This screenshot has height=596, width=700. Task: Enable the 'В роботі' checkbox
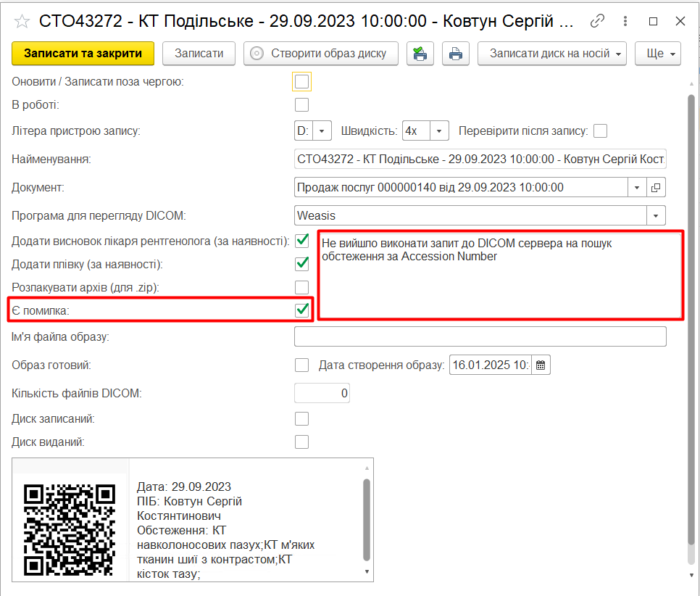(301, 104)
